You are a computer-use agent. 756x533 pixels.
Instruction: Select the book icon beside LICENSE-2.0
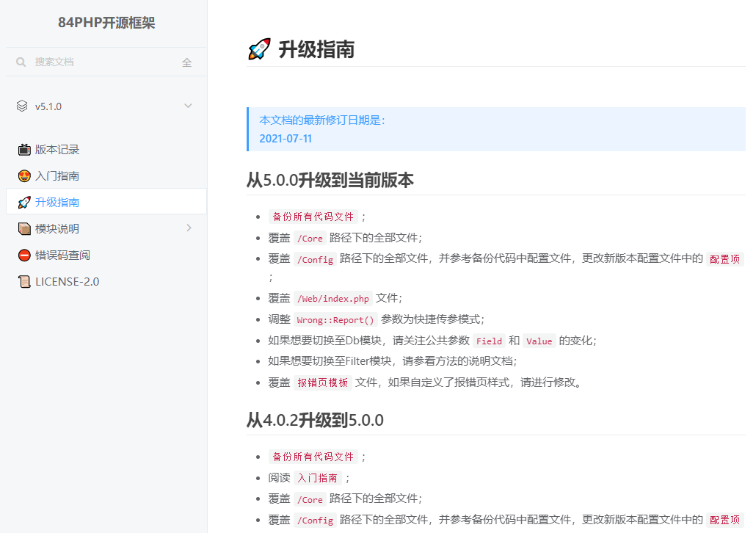pos(24,281)
